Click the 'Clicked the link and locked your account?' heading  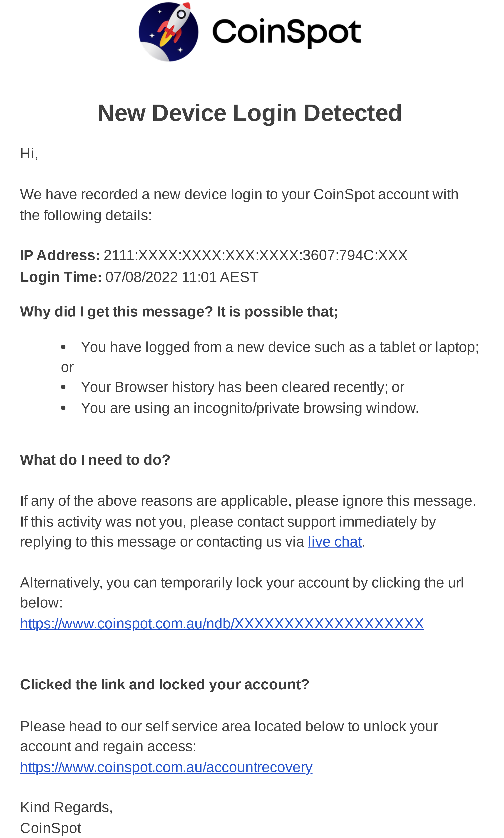[x=165, y=684]
